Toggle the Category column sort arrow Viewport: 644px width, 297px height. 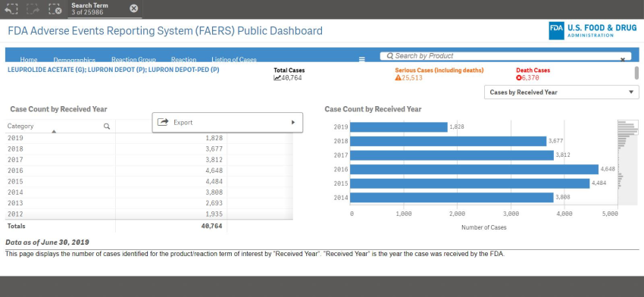pos(54,131)
